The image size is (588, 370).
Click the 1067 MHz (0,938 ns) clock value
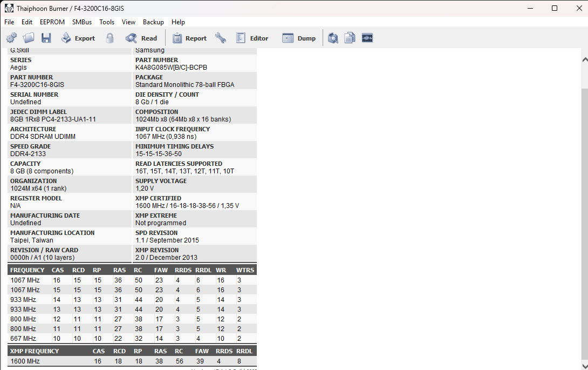point(166,136)
